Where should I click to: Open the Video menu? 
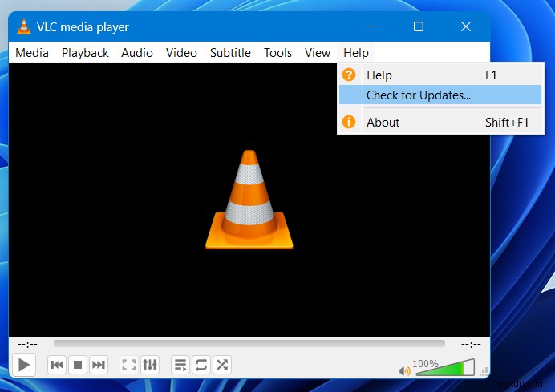[181, 53]
